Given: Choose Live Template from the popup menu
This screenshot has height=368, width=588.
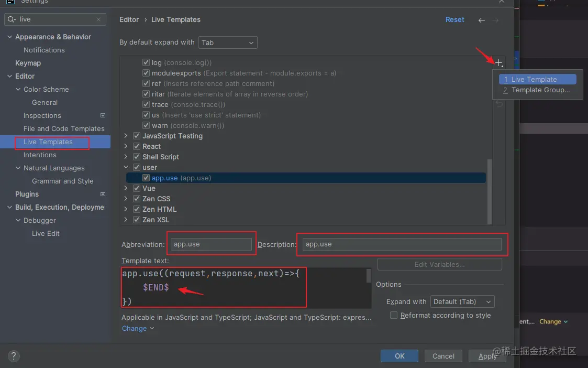Looking at the screenshot, I should click(537, 79).
